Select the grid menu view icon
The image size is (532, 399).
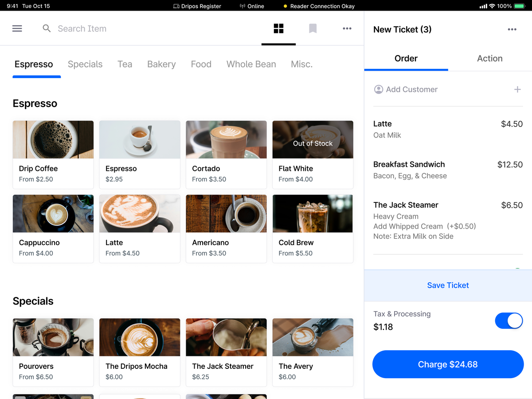[x=278, y=28]
